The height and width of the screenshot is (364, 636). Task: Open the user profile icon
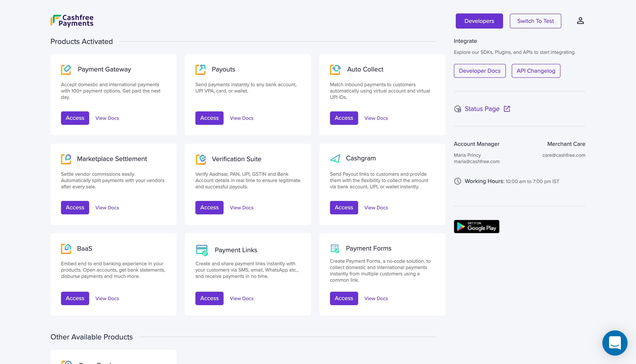580,21
